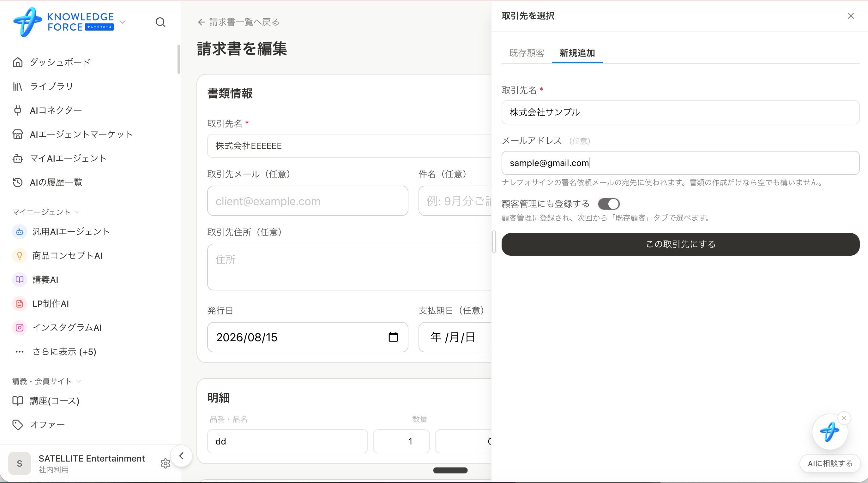Click the SATELLITE Entertainment workspace name

[x=92, y=458]
